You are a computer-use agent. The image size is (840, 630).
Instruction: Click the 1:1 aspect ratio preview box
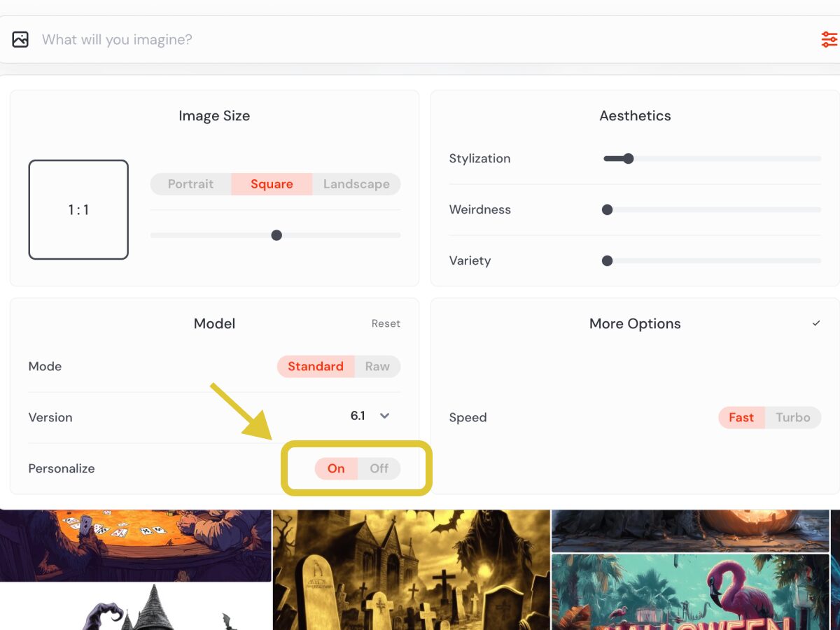tap(78, 210)
